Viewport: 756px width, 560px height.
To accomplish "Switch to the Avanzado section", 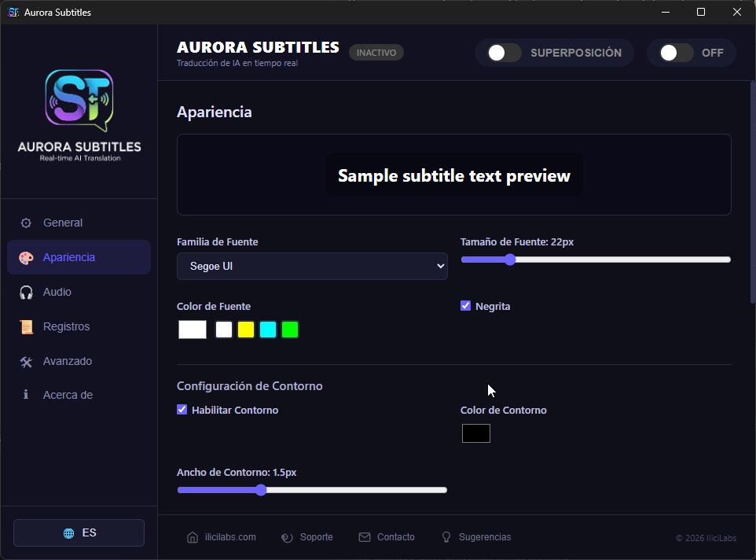I will 79,361.
